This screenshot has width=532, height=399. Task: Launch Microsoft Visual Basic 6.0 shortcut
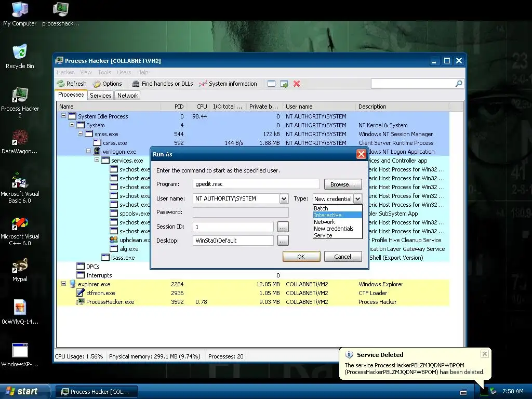[20, 187]
